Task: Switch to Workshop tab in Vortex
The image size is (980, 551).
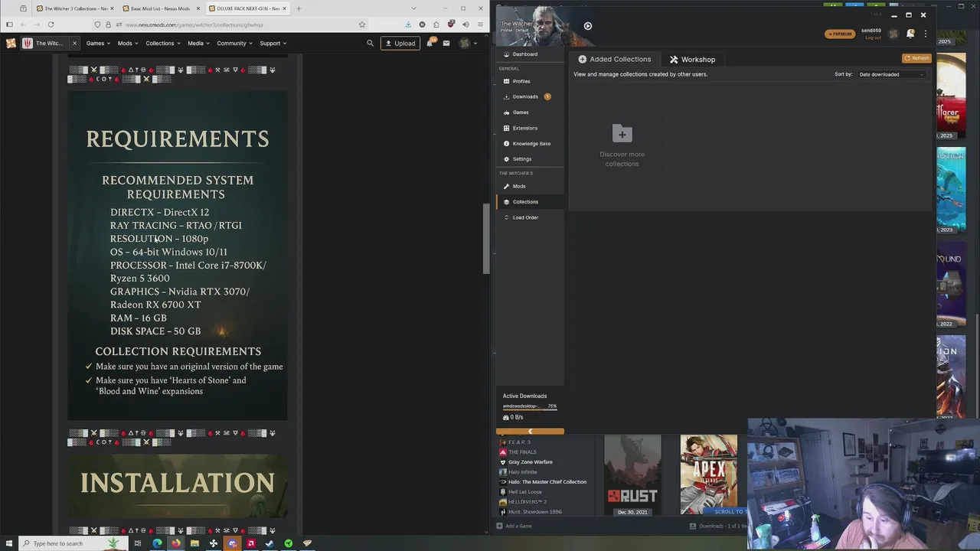Action: point(692,59)
